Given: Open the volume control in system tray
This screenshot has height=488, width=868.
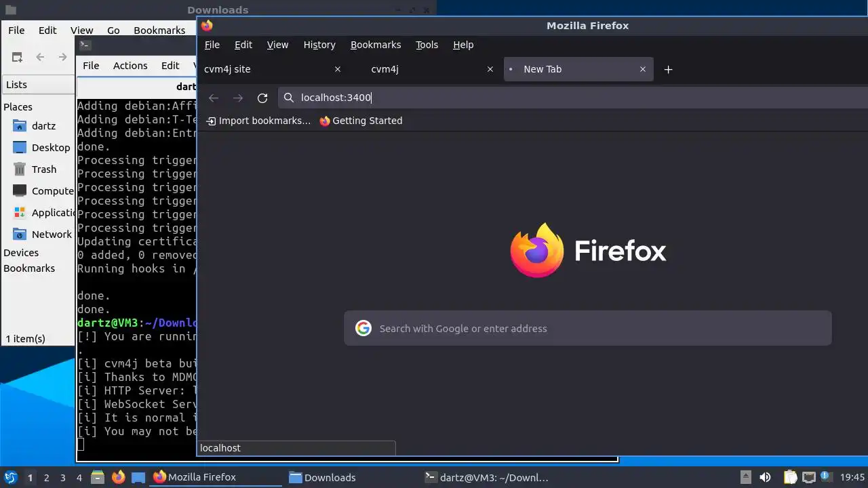Looking at the screenshot, I should (765, 477).
